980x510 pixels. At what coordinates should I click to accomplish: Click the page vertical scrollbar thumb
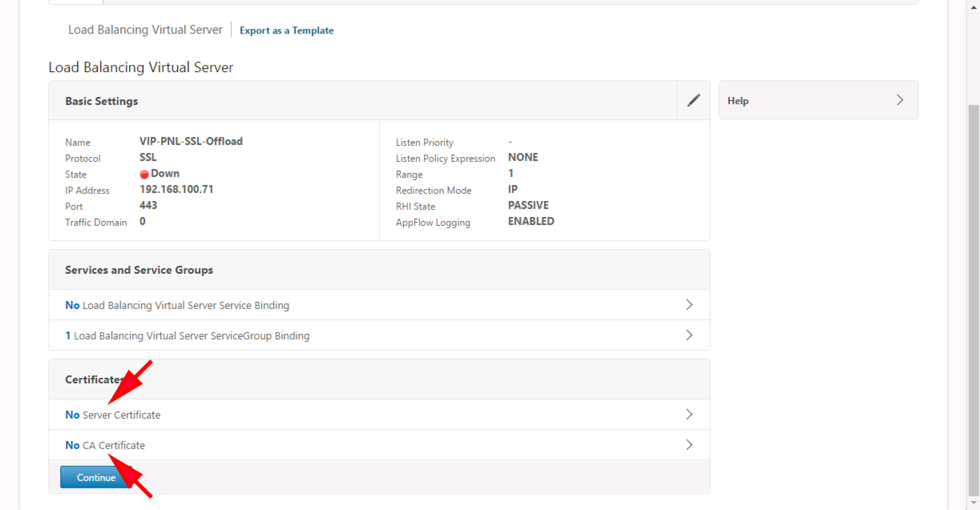click(974, 300)
